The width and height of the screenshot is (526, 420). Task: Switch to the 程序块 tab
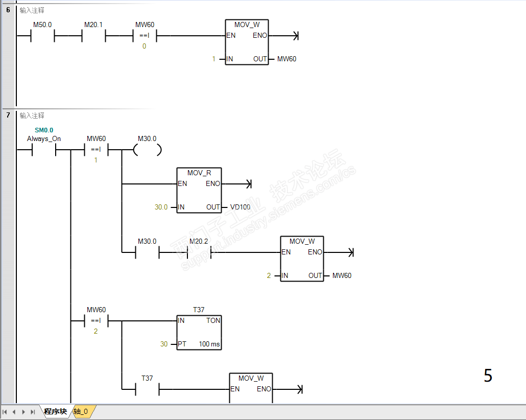pyautogui.click(x=56, y=411)
